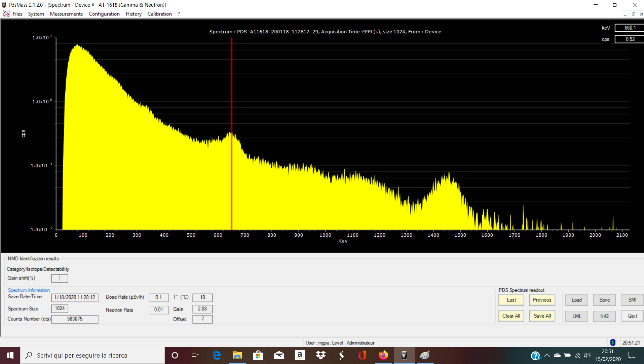Screen dimensions: 644x364
Task: Open File Explorer from the taskbar
Action: pyautogui.click(x=237, y=355)
